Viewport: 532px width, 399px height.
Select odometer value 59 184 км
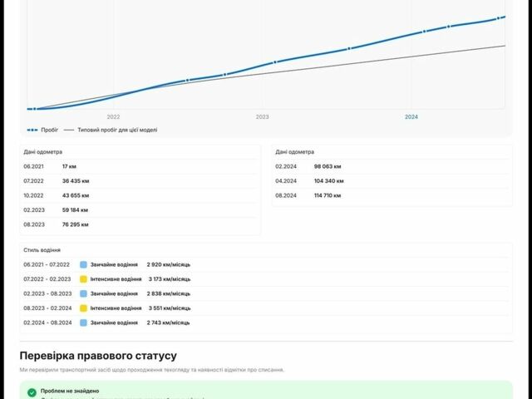coord(75,210)
